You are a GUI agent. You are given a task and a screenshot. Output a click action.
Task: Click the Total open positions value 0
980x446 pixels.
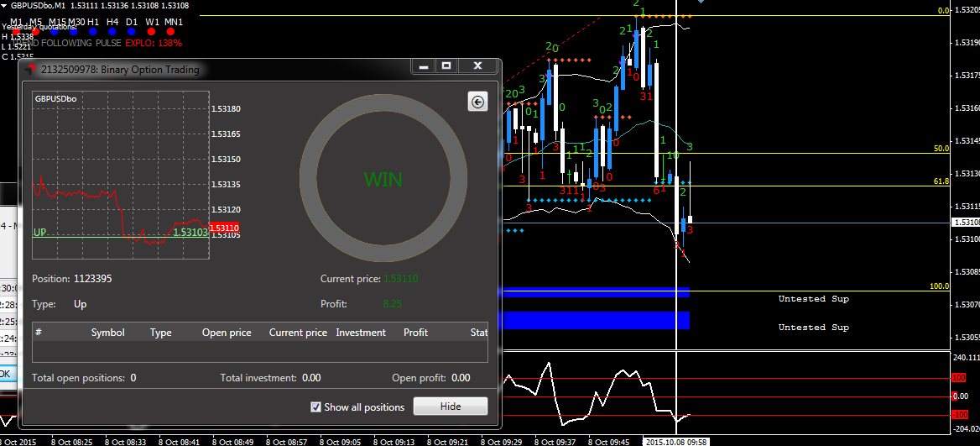(133, 378)
